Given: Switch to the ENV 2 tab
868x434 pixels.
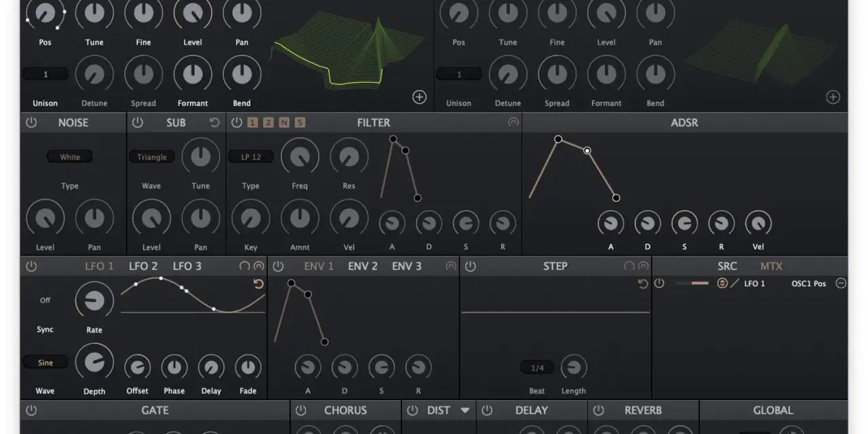Looking at the screenshot, I should [x=363, y=267].
